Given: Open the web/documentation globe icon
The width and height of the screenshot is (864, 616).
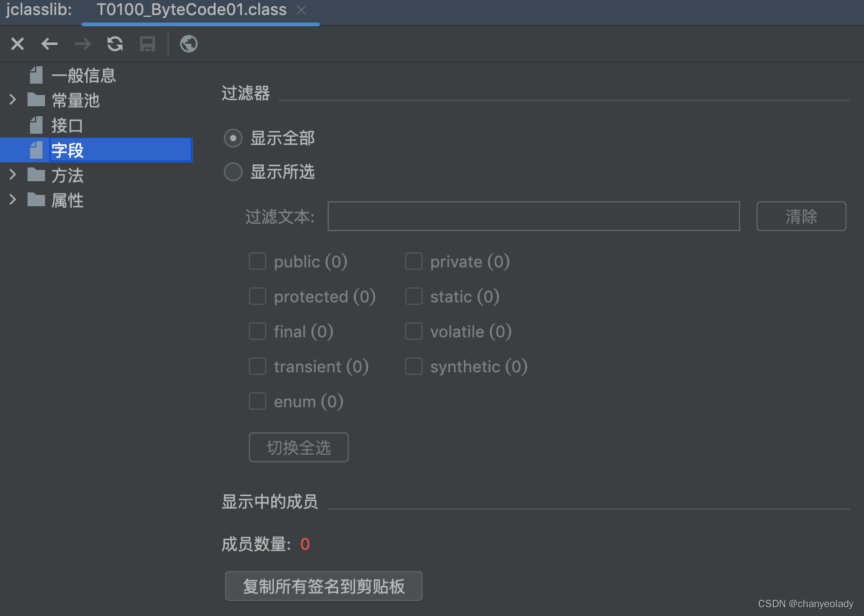Looking at the screenshot, I should tap(188, 44).
